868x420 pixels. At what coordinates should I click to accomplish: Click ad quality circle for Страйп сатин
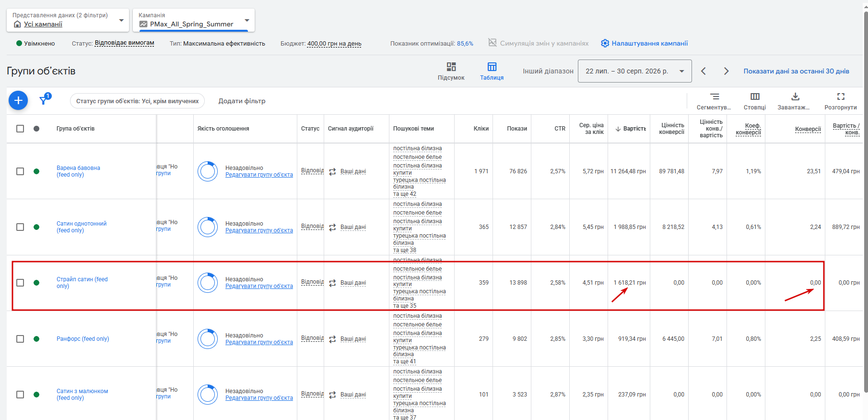pyautogui.click(x=208, y=283)
